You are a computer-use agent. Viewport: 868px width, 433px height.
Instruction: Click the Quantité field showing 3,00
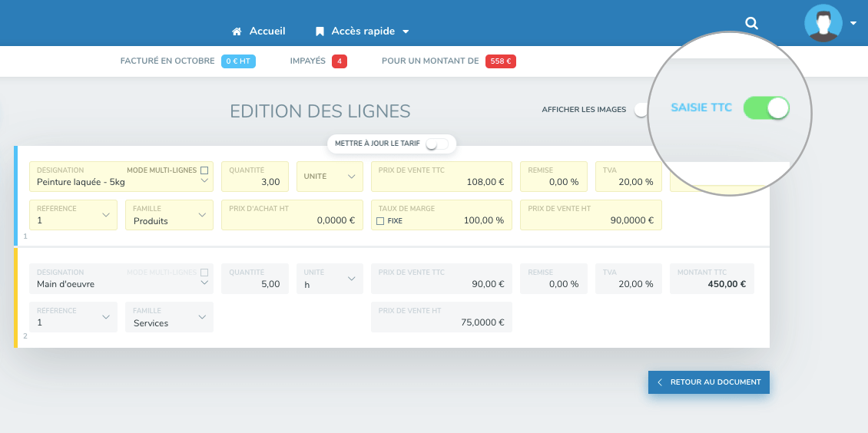coord(255,177)
